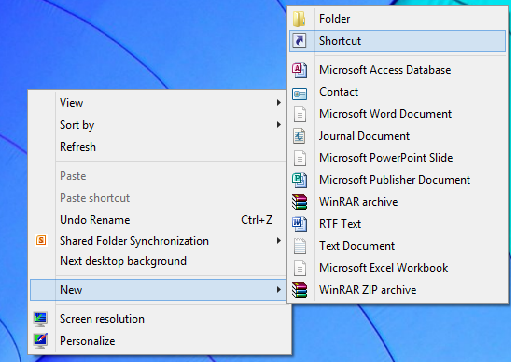This screenshot has width=511, height=362.
Task: Click the Ctrl+Z shortcut label
Action: 257,220
